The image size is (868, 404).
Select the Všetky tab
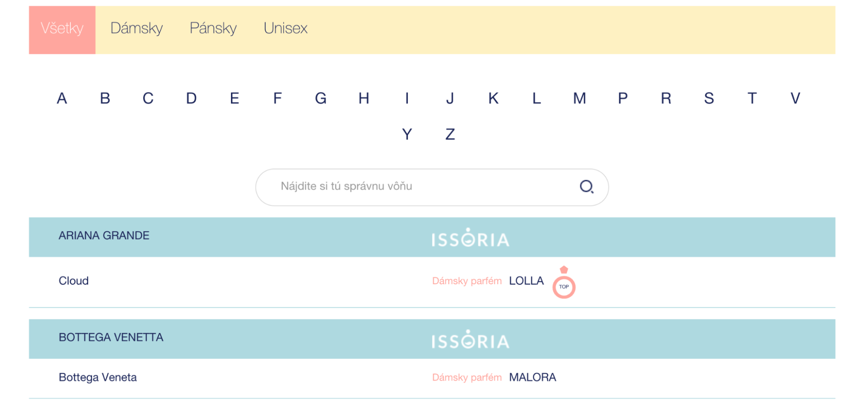62,30
